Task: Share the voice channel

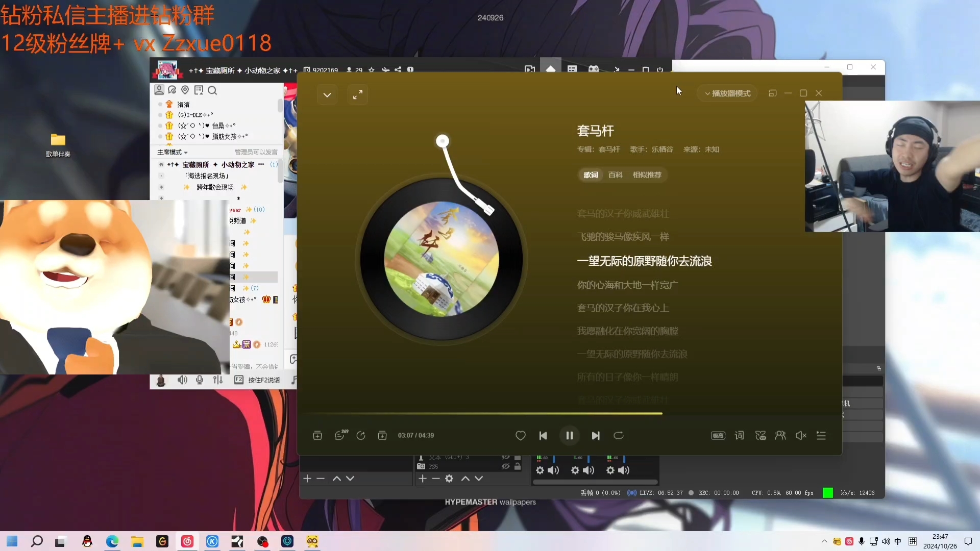Action: tap(398, 70)
